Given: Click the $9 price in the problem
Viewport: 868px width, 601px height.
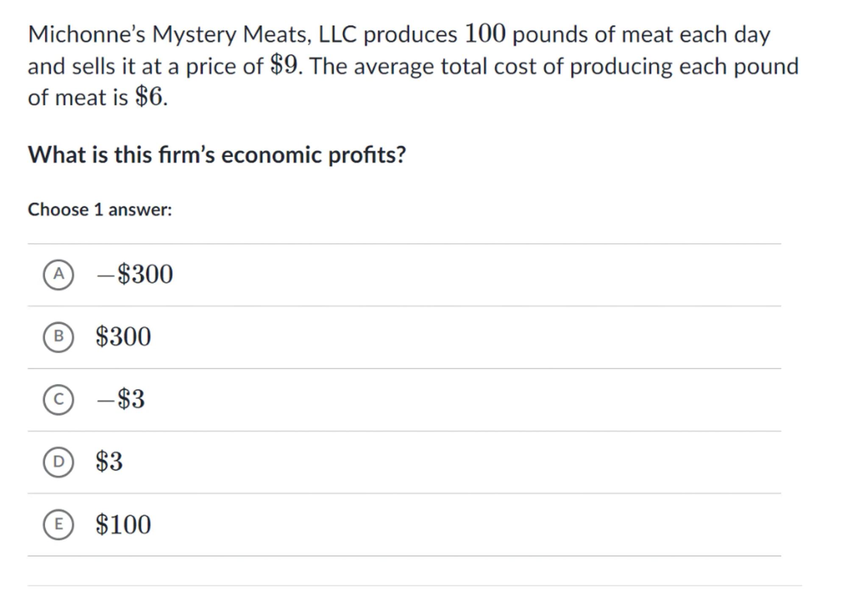Looking at the screenshot, I should pos(284,66).
